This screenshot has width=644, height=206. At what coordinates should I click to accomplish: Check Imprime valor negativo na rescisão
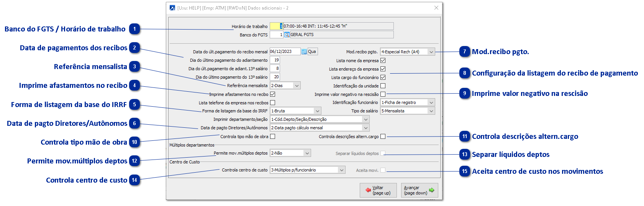coord(383,94)
